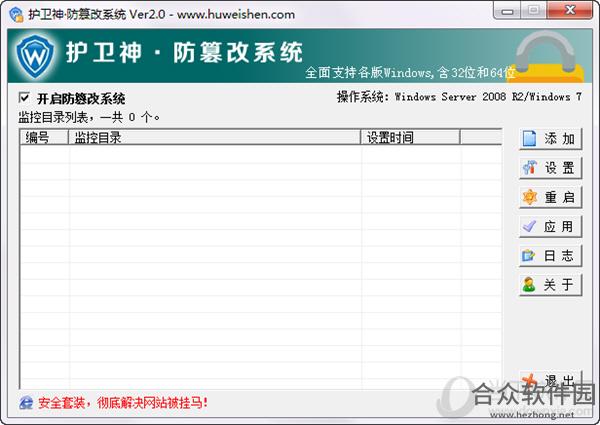Image resolution: width=600 pixels, height=425 pixels.
Task: Click the 操作系统 Windows Server 2008 text
Action: tap(459, 97)
